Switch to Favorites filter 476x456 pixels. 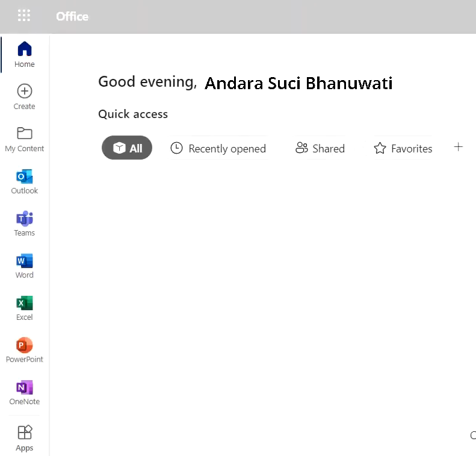click(403, 148)
